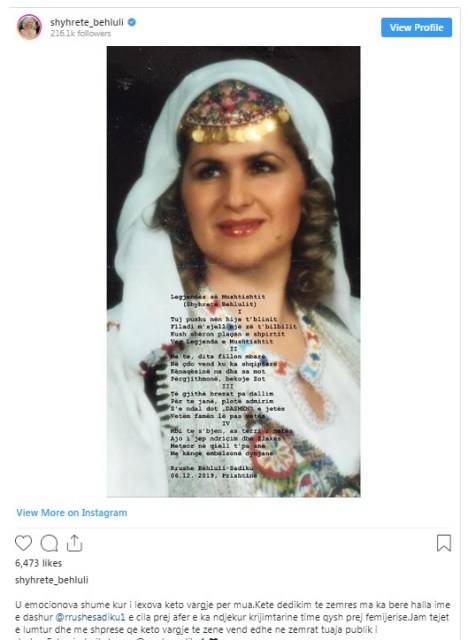This screenshot has width=468, height=640.
Task: Save the post with the bookmark icon
Action: point(444,543)
